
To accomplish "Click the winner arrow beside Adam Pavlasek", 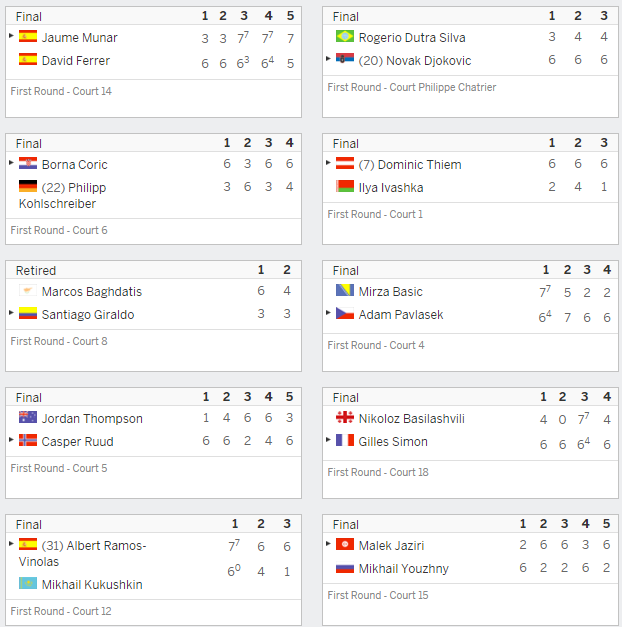I will click(x=328, y=313).
